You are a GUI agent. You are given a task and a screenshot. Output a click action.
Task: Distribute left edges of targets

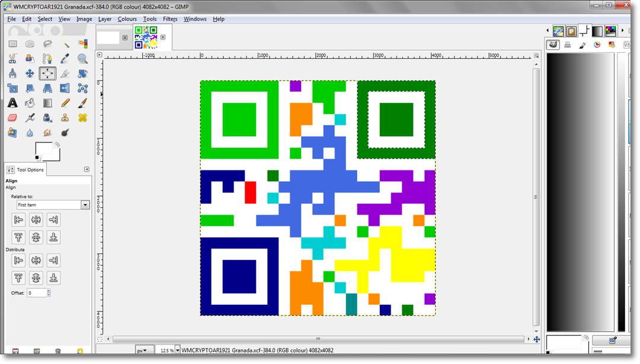click(18, 260)
